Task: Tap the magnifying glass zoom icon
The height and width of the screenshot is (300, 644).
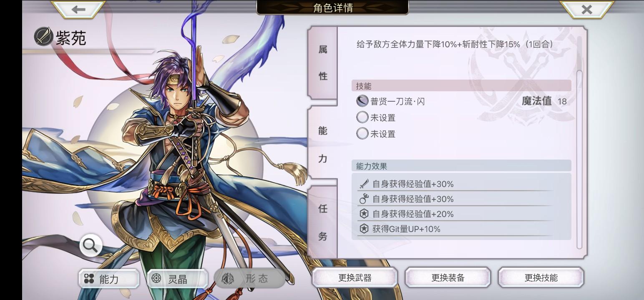Action: (x=91, y=246)
